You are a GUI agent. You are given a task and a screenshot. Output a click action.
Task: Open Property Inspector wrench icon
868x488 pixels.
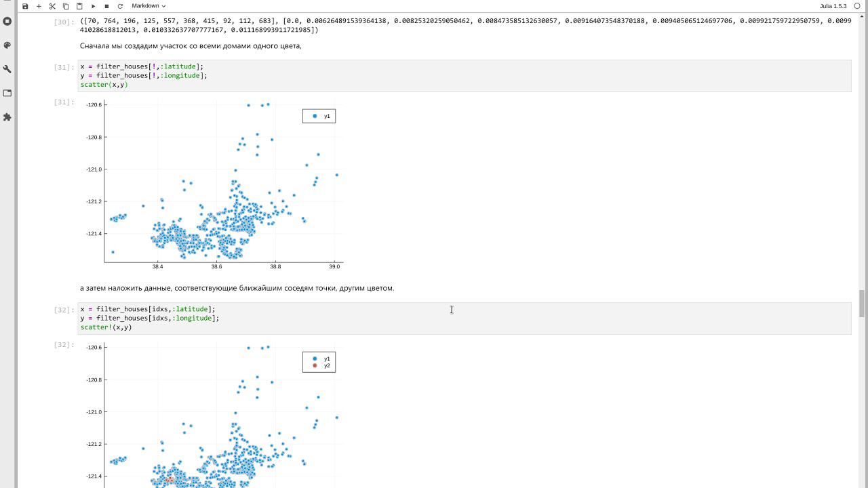[x=7, y=69]
